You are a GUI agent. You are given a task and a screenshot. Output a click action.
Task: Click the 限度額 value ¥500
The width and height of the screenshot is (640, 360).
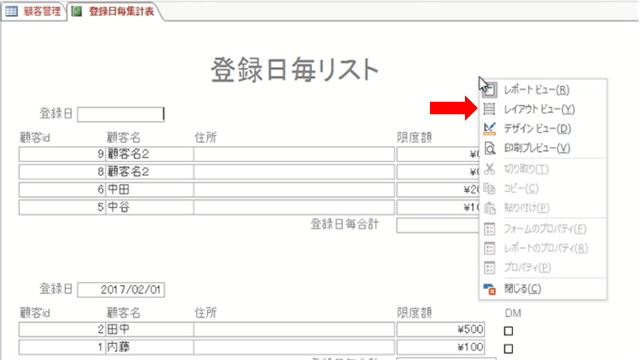click(x=440, y=329)
